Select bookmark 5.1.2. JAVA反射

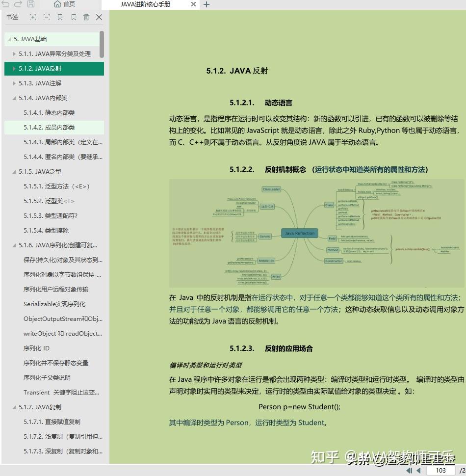click(54, 69)
